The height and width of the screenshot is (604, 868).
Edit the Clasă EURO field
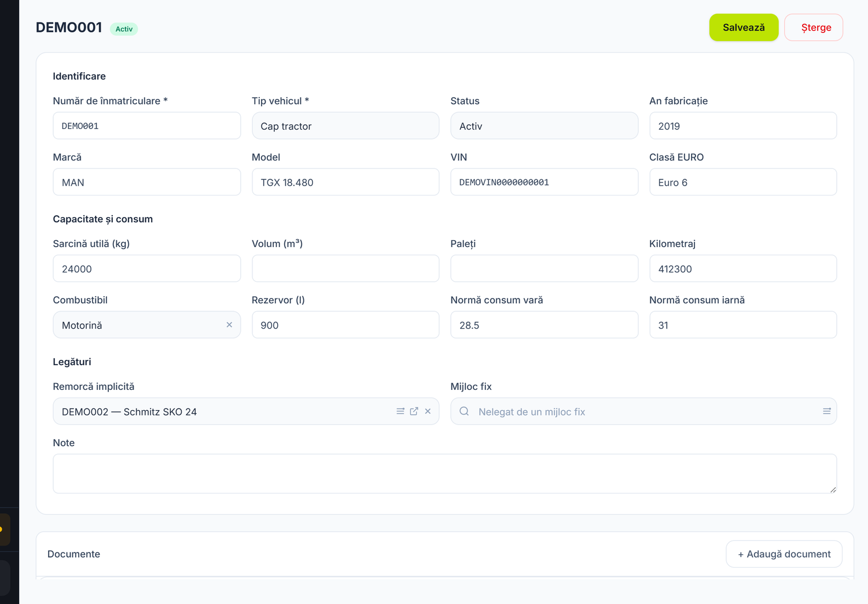point(743,182)
